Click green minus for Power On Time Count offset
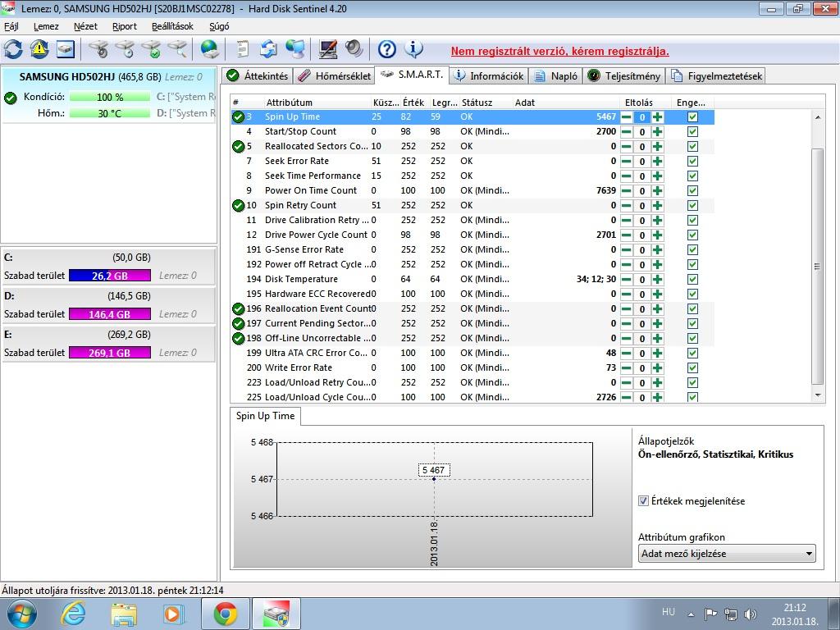The image size is (840, 630). (626, 190)
